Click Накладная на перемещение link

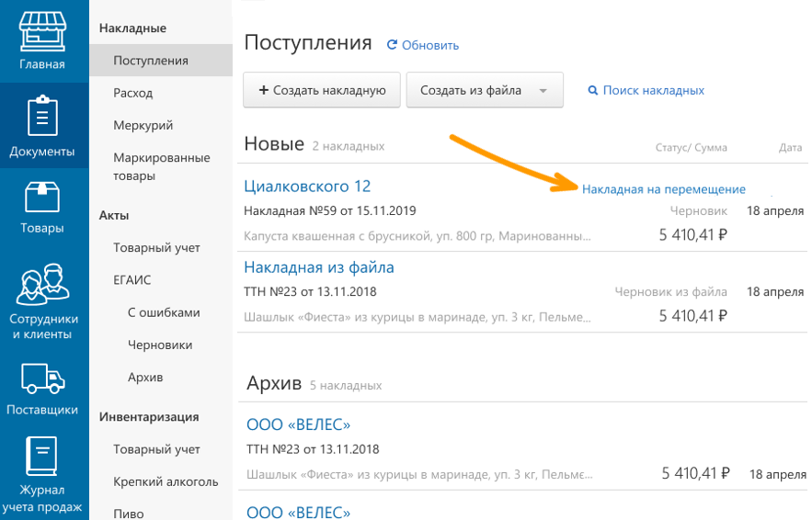click(x=664, y=189)
